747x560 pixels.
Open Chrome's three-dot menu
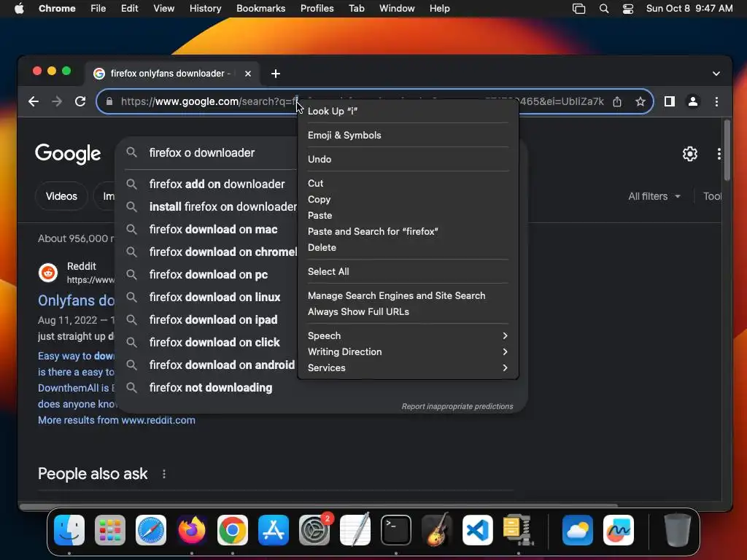[x=716, y=101]
